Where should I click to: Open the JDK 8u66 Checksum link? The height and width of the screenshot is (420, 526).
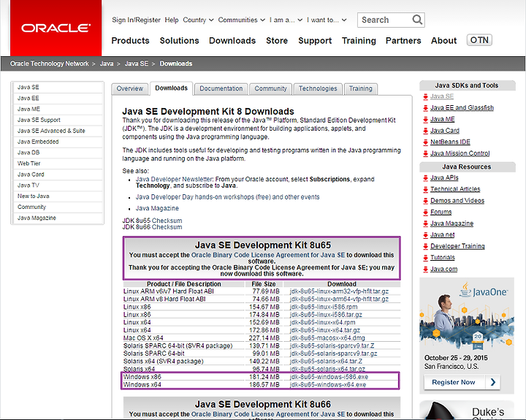click(x=152, y=227)
